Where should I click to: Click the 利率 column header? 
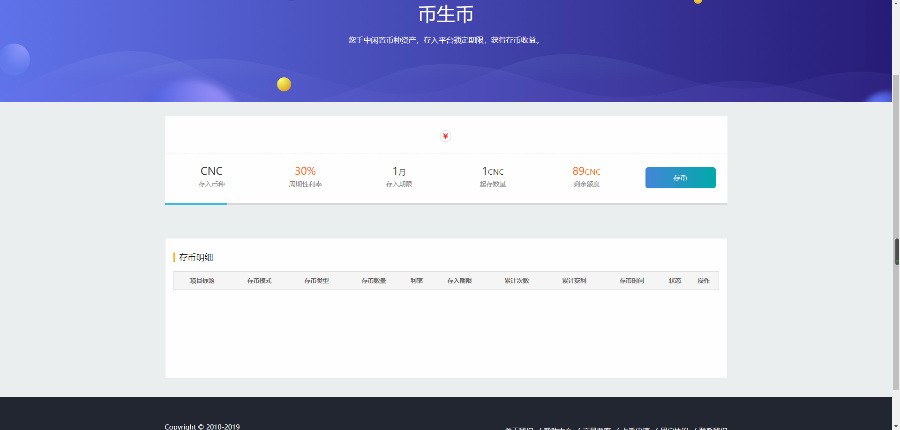417,281
